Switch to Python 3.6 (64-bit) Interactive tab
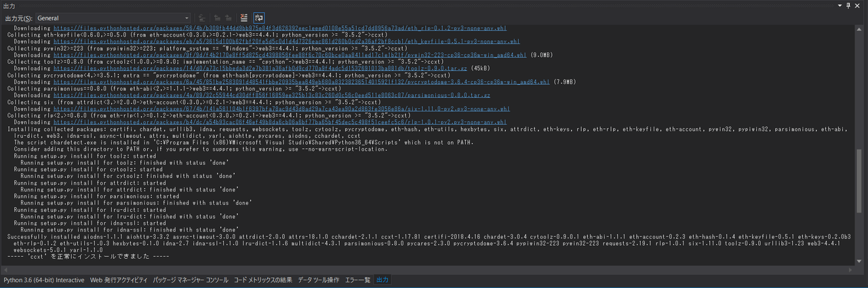The image size is (868, 288). point(44,280)
